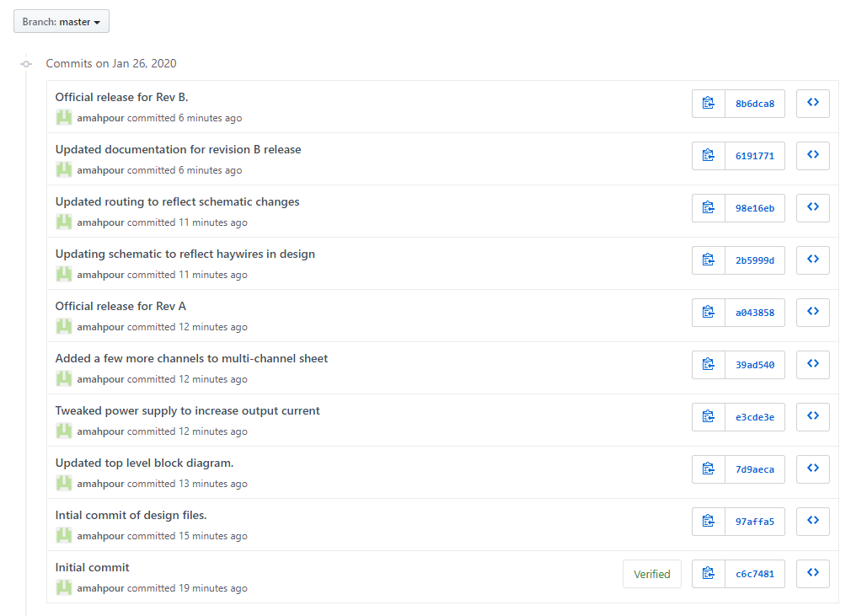Browse the repository at commit 97affa5

(x=812, y=522)
